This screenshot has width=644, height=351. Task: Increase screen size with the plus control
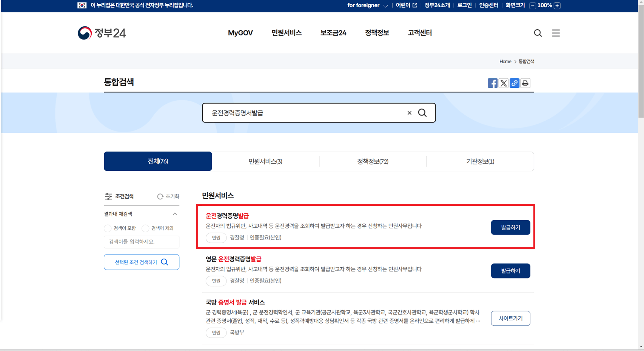556,6
